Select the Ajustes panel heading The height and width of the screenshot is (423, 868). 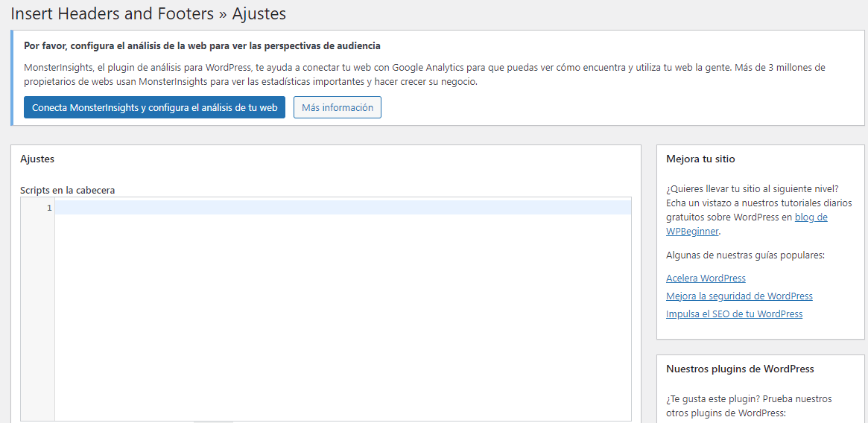click(37, 159)
